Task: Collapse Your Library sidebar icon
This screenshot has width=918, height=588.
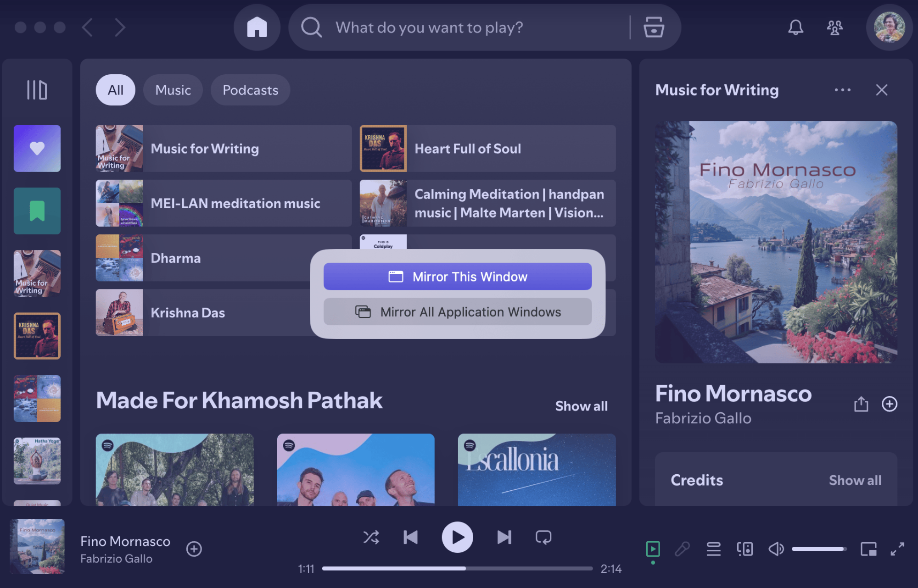Action: (37, 90)
